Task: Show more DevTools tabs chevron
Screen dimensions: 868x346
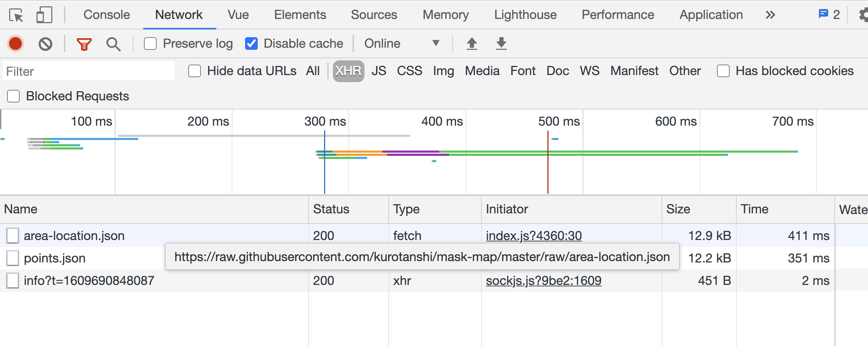Action: [x=770, y=15]
